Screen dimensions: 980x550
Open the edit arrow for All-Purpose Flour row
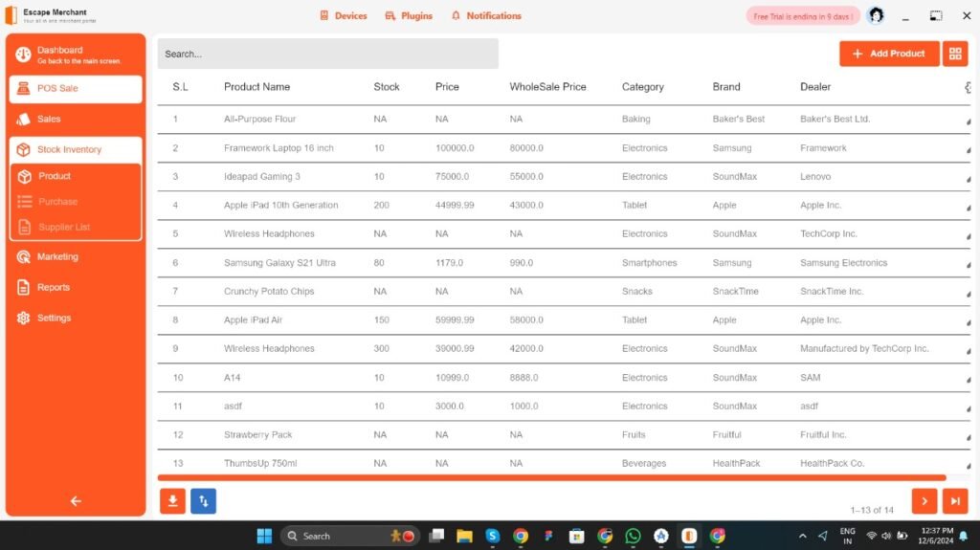pos(968,121)
